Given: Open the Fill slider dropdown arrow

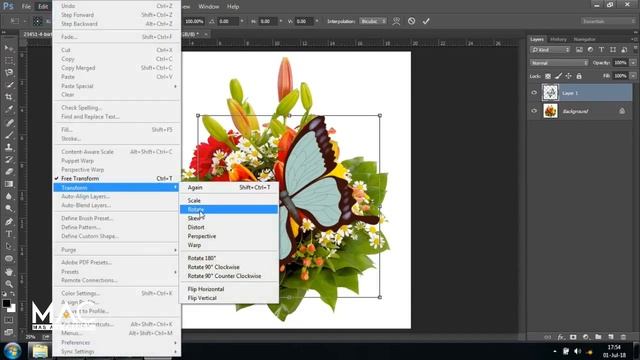Looking at the screenshot, I should (x=633, y=76).
